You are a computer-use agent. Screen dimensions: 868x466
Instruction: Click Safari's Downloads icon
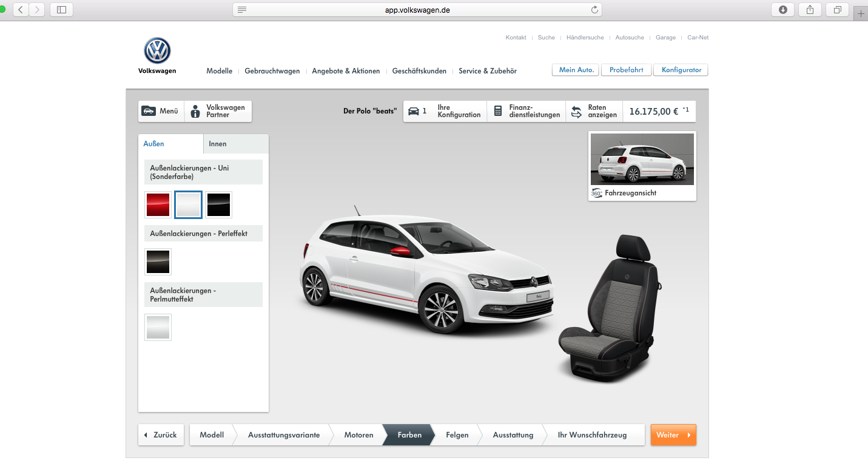782,10
